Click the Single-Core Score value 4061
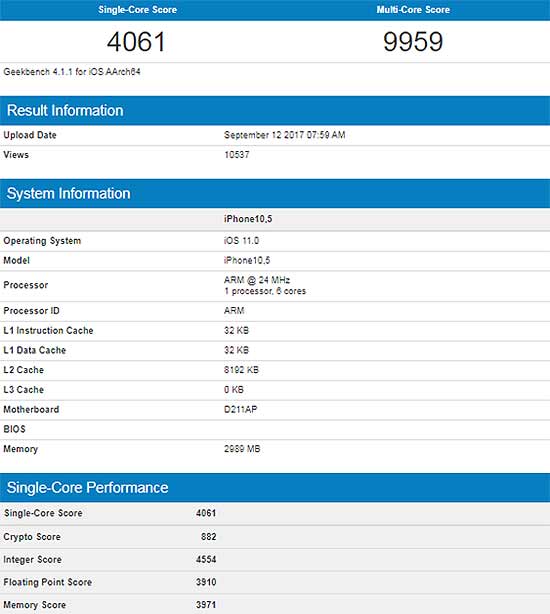 click(x=136, y=42)
